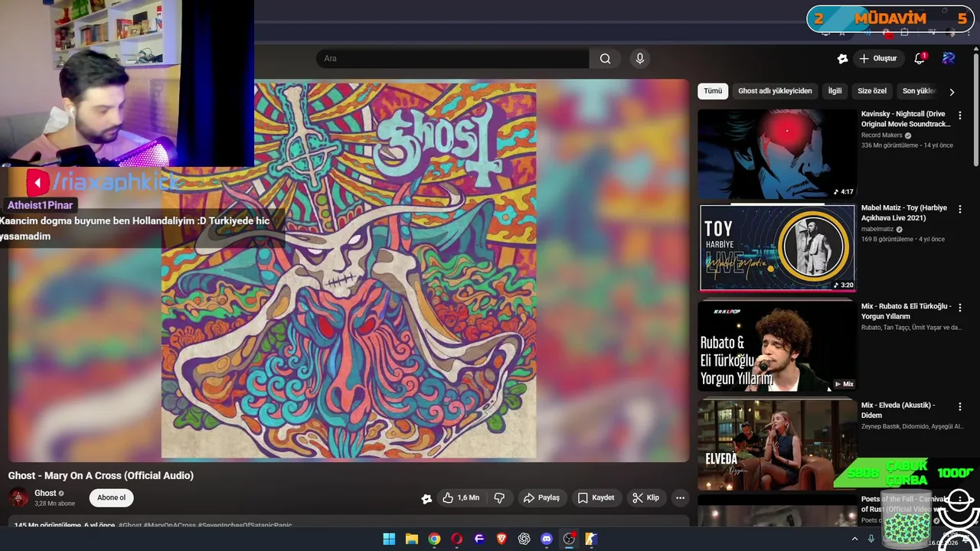
Task: Select the İlgili filter chip
Action: (x=835, y=91)
